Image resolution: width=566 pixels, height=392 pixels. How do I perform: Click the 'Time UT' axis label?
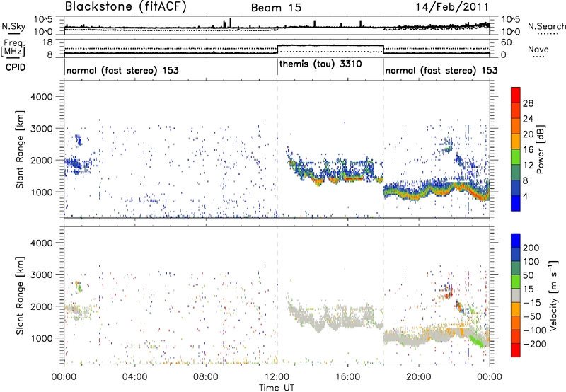pos(277,388)
